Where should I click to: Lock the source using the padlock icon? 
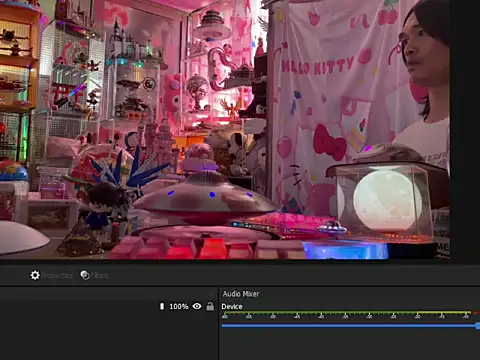pos(210,306)
